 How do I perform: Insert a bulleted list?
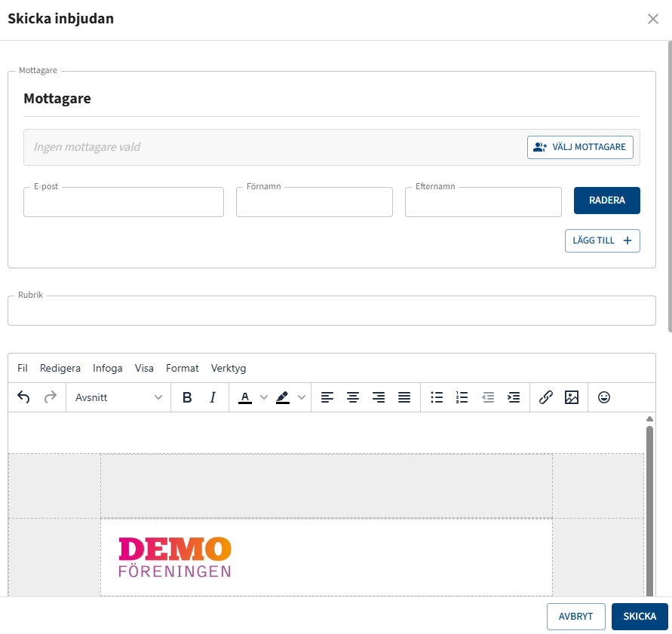coord(436,397)
